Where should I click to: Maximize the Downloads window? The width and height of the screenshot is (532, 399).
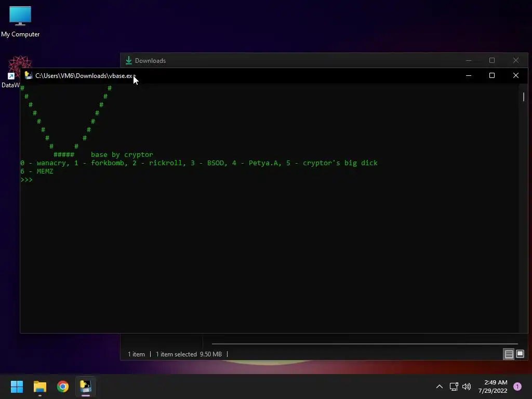(x=492, y=60)
